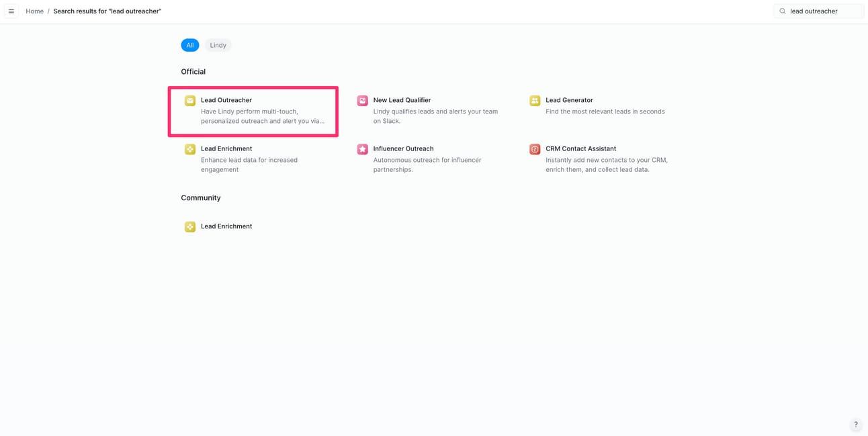This screenshot has height=436, width=868.
Task: Click "Instantly add new contacts to your CRM" description
Action: click(x=607, y=165)
